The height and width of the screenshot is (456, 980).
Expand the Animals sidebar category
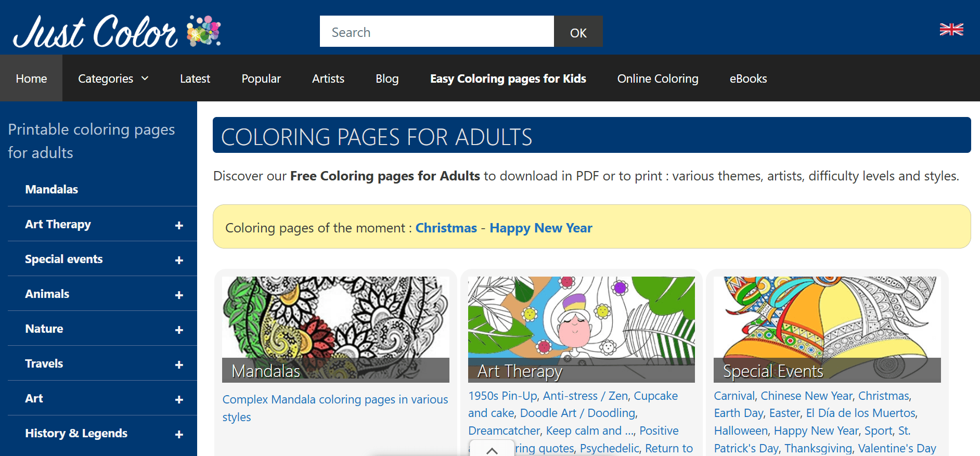[179, 294]
